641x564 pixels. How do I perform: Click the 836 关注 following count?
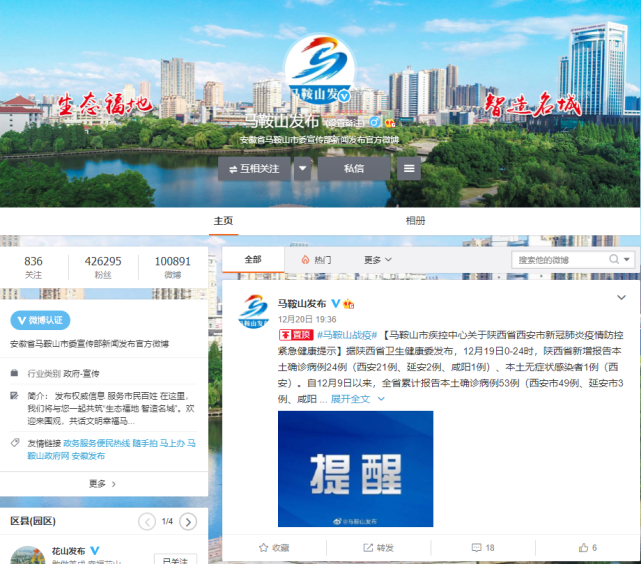pos(34,267)
